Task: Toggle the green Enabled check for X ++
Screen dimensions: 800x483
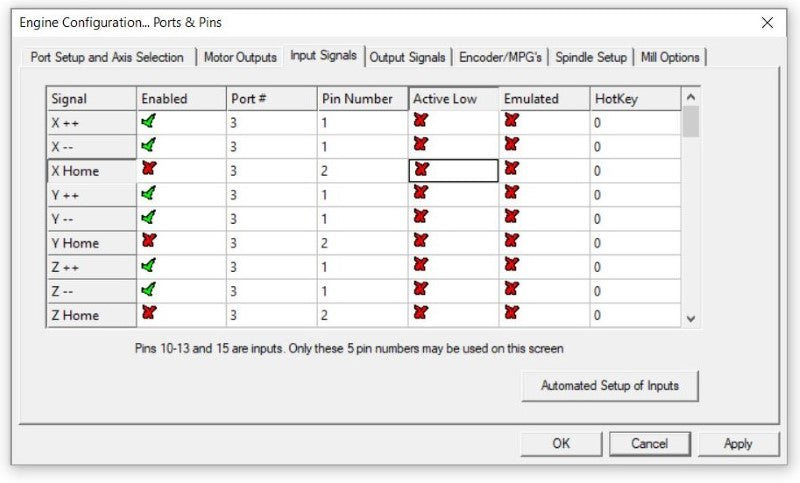Action: (x=150, y=122)
